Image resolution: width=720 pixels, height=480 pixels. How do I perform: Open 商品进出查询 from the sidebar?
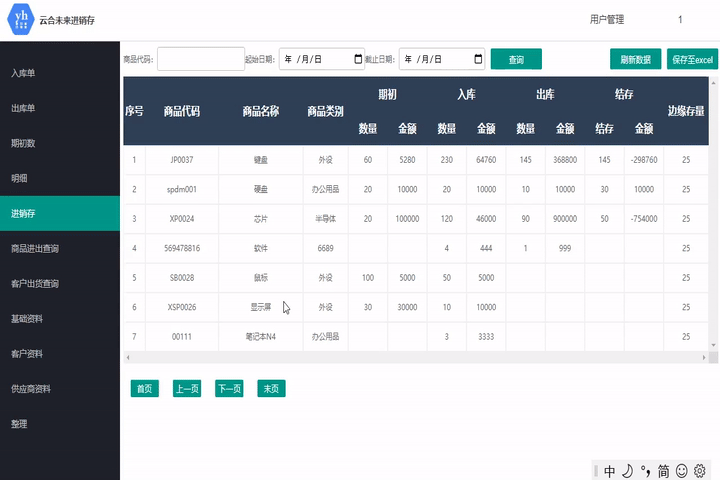coord(35,248)
